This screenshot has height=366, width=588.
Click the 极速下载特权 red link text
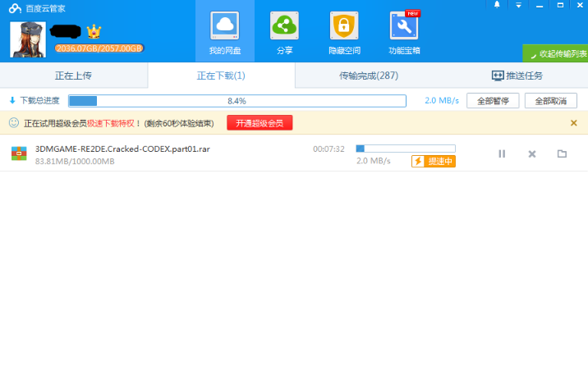coord(111,123)
